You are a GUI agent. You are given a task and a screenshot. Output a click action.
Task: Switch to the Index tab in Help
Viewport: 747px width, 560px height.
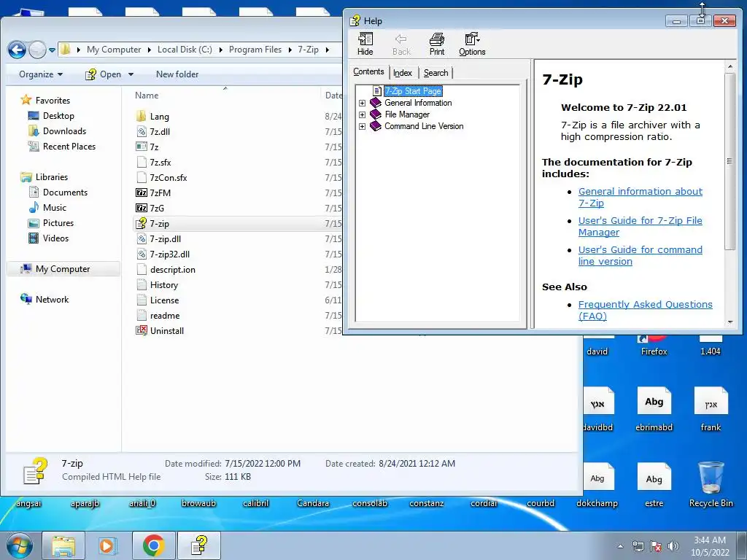403,73
